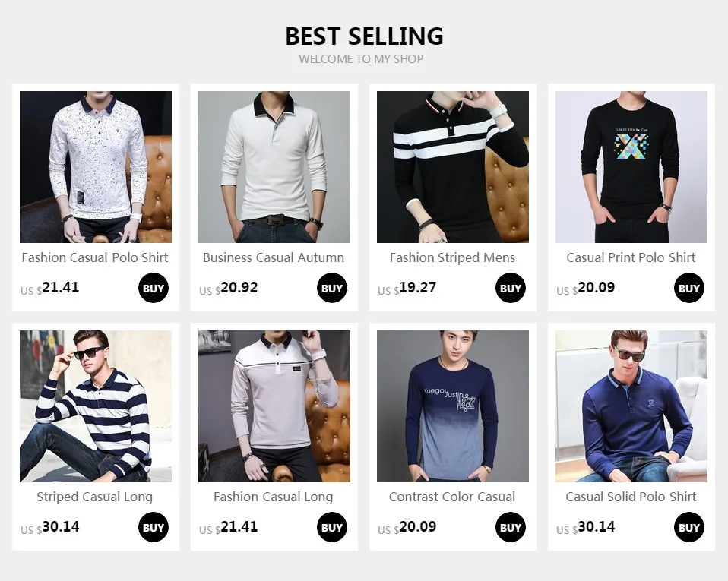Click BUY button for Business Casual Autumn

[332, 288]
